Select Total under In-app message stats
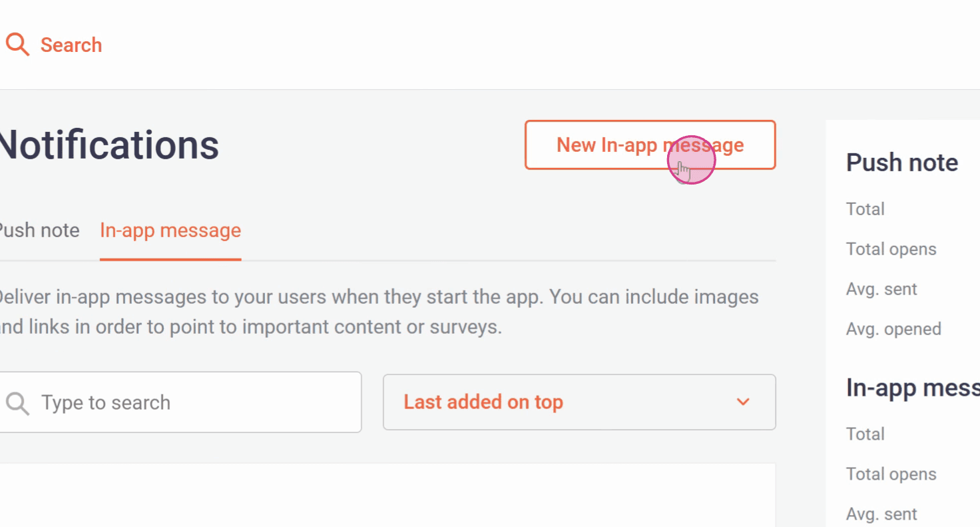The image size is (980, 527). tap(865, 434)
